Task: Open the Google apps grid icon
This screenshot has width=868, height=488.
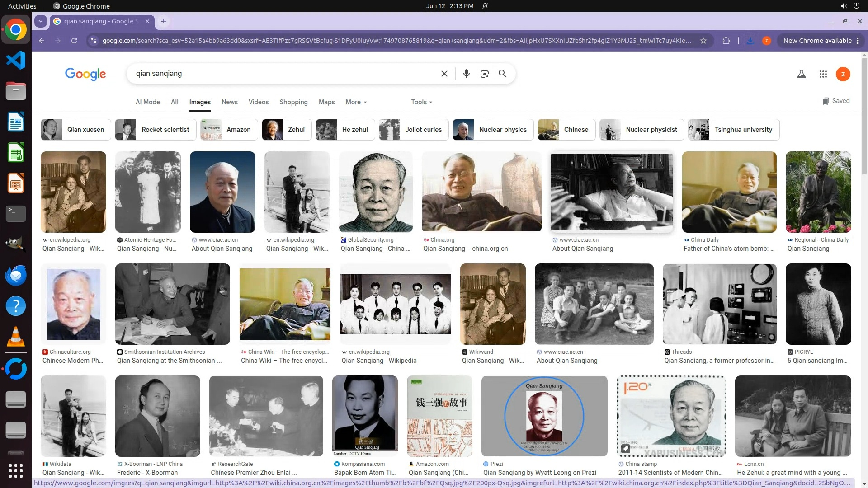Action: point(823,74)
